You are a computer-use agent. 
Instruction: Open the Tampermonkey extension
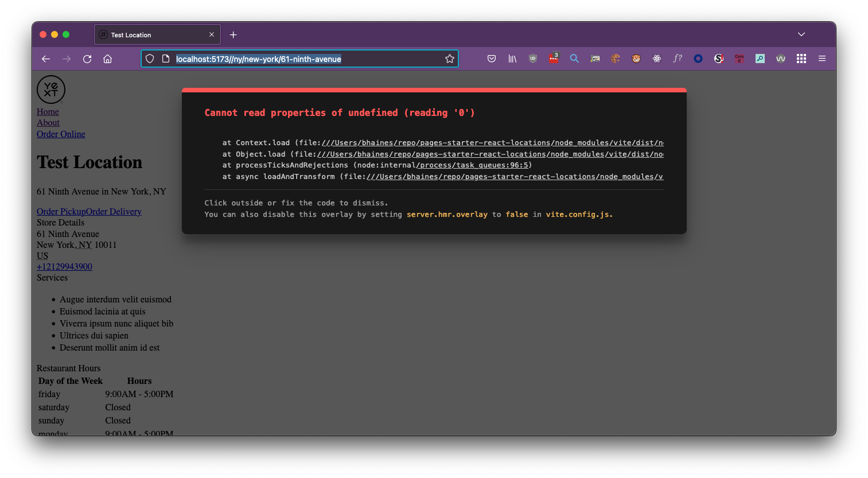pos(636,58)
